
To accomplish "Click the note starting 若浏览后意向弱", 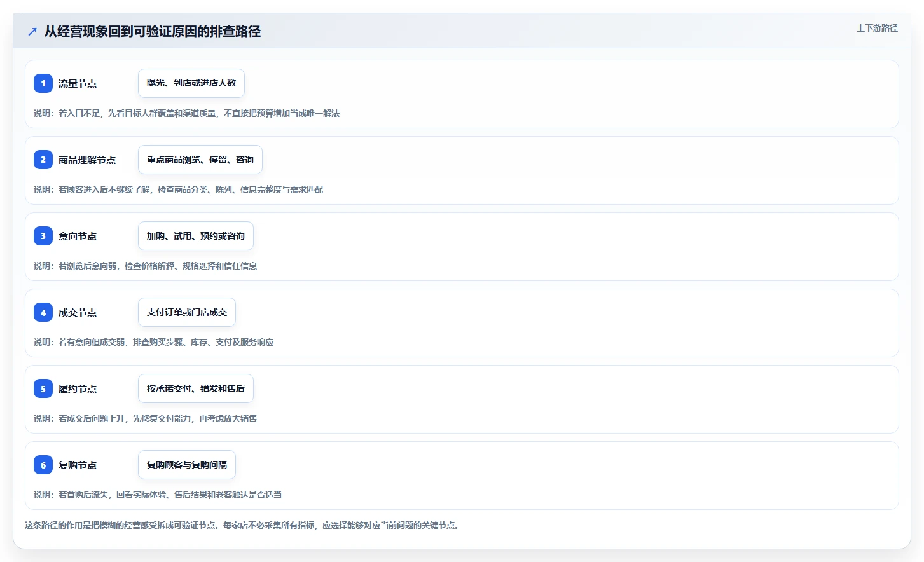I will coord(145,266).
